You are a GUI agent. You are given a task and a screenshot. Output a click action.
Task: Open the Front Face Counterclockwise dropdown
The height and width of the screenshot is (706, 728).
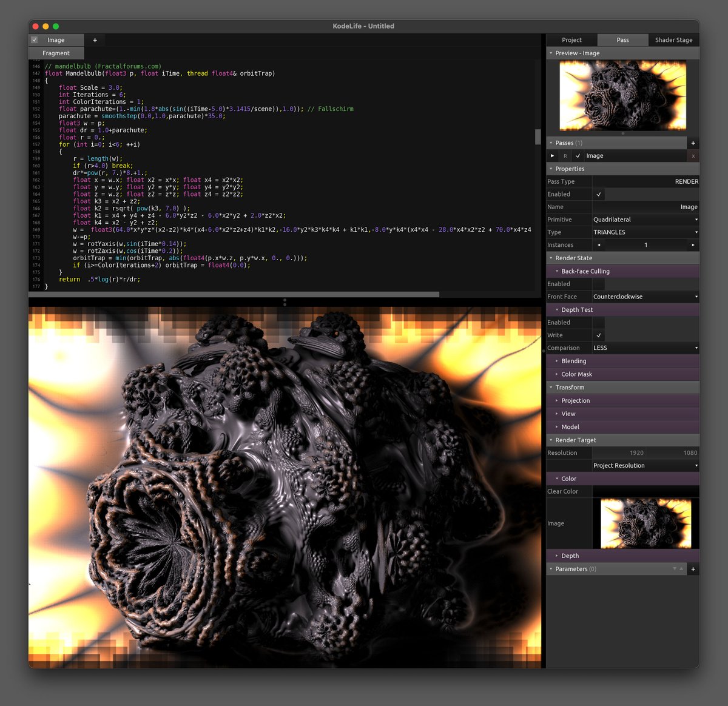(645, 297)
